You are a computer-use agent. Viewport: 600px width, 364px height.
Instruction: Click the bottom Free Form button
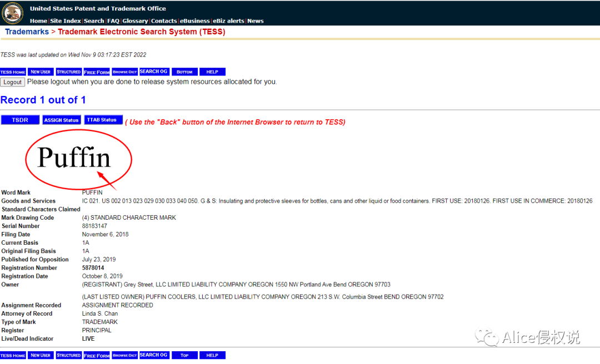point(97,355)
